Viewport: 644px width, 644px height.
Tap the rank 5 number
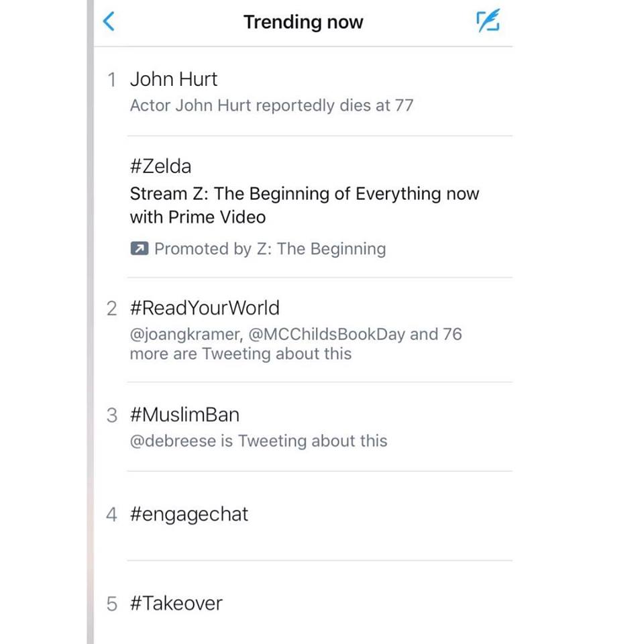112,604
